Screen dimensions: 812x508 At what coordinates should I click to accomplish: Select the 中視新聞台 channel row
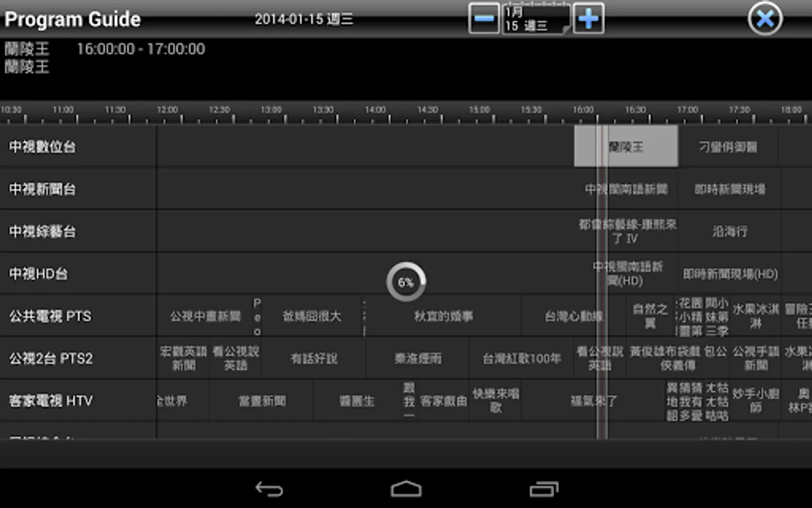(78, 189)
